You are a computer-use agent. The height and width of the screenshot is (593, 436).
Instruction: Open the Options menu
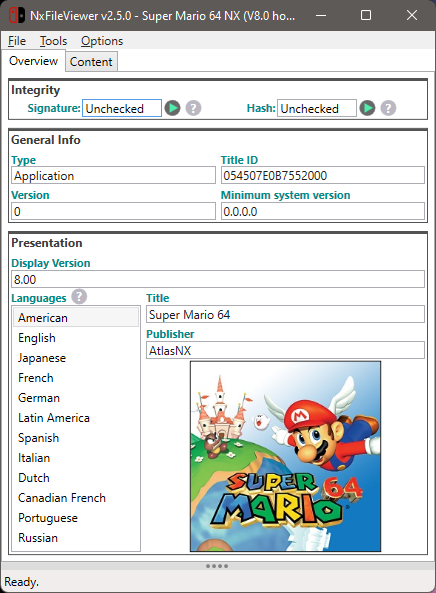click(102, 41)
